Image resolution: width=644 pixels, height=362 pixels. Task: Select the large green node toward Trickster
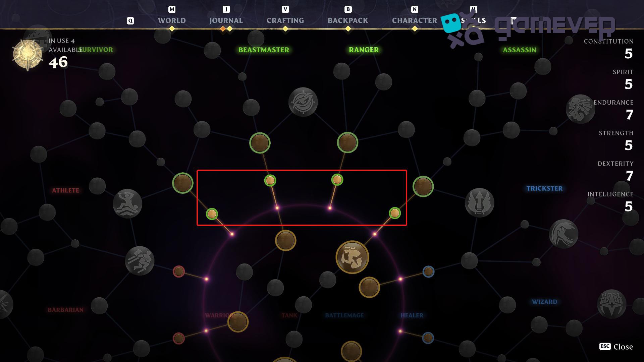pos(423,186)
